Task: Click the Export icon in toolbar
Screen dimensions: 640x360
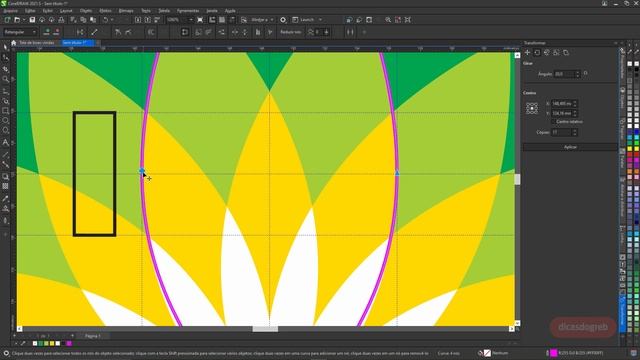Action: (147, 20)
